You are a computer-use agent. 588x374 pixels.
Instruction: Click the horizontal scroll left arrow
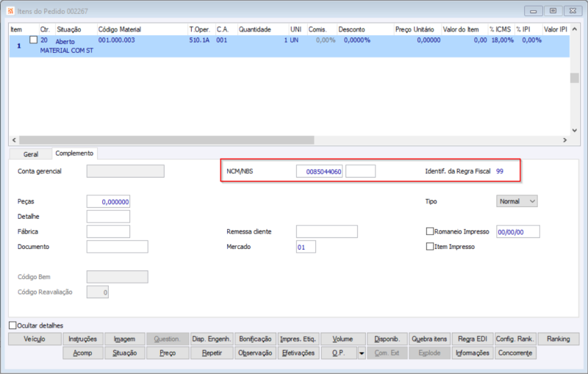coord(14,140)
